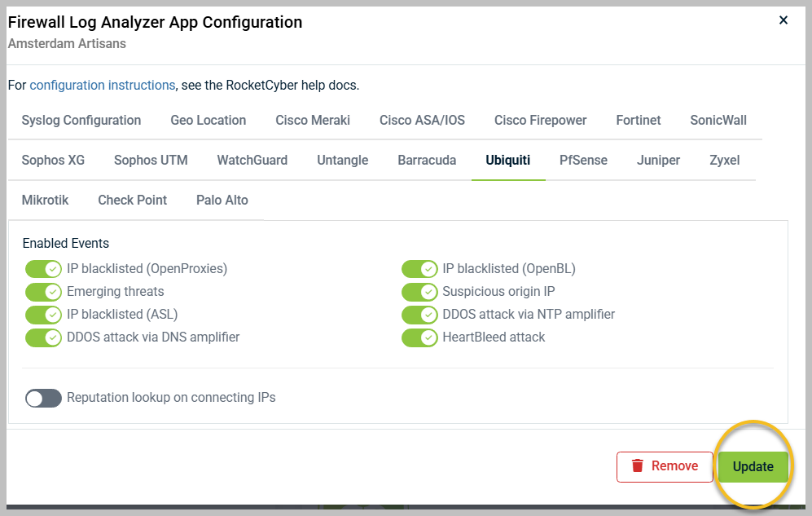Viewport: 812px width, 516px height.
Task: Turn off DDOS attack via DNS amplifier
Action: tap(43, 337)
